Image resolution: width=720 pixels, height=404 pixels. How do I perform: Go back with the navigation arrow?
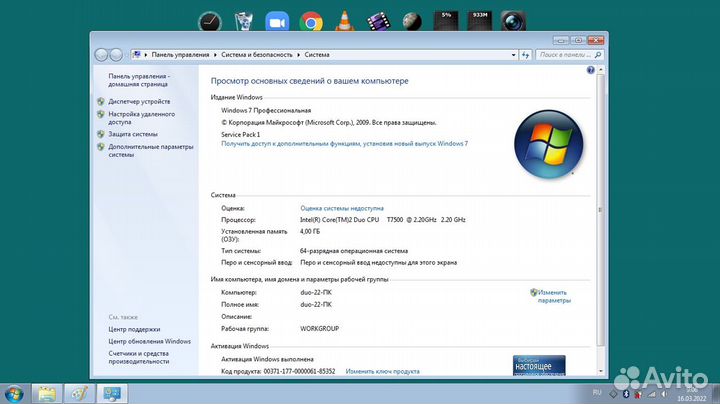(101, 55)
